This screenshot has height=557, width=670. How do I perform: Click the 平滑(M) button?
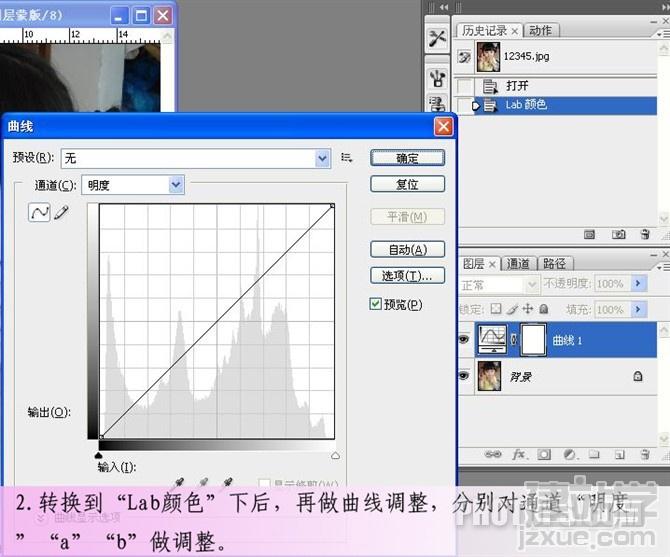pyautogui.click(x=407, y=217)
